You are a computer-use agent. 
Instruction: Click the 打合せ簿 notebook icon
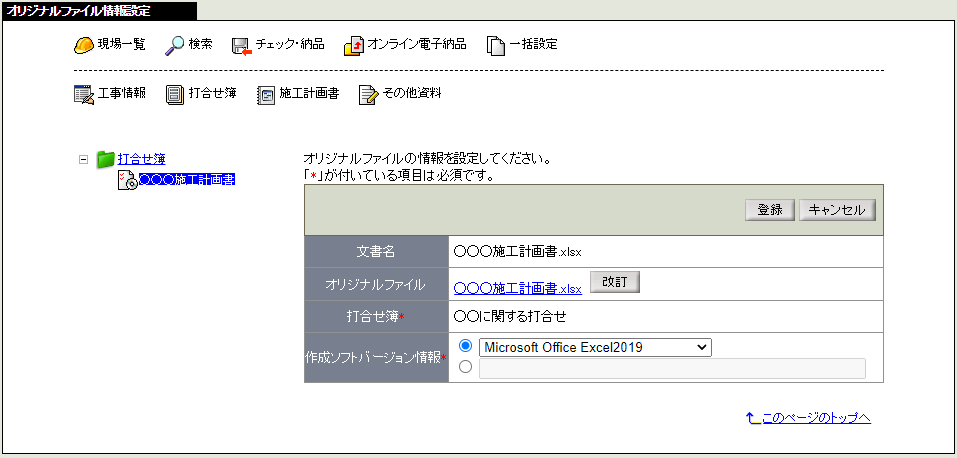coord(175,95)
